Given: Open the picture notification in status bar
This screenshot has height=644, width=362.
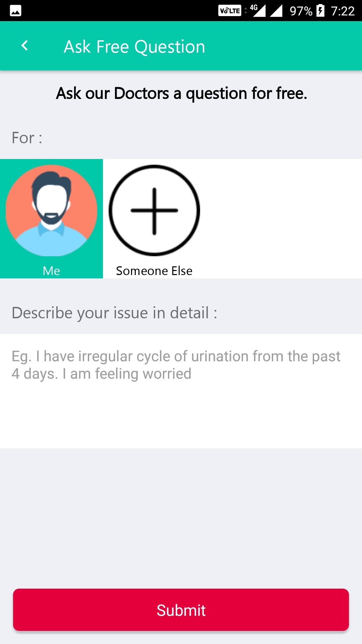Looking at the screenshot, I should [15, 11].
